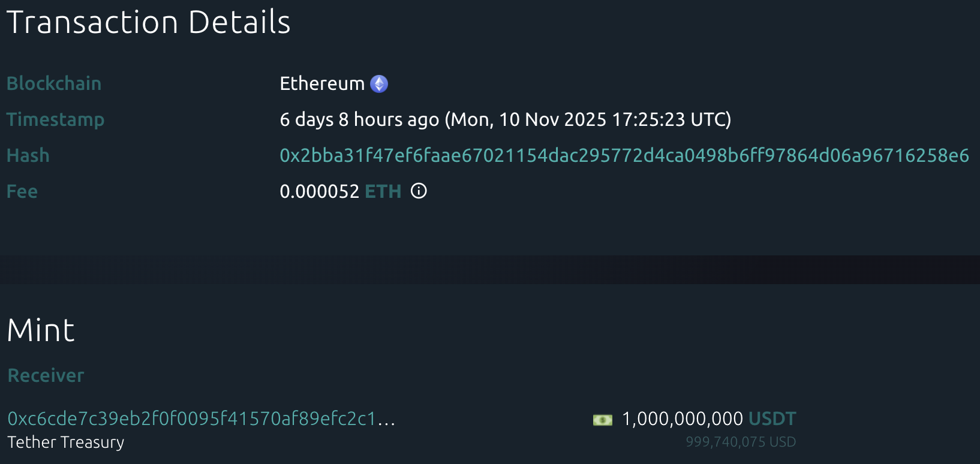Open the transaction hash link
Screen dimensions: 980x464
point(624,156)
